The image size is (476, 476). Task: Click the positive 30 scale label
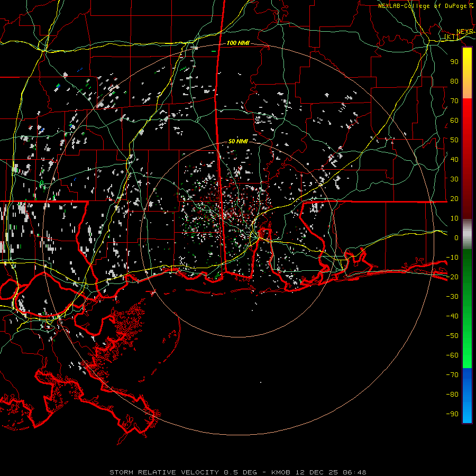click(454, 179)
